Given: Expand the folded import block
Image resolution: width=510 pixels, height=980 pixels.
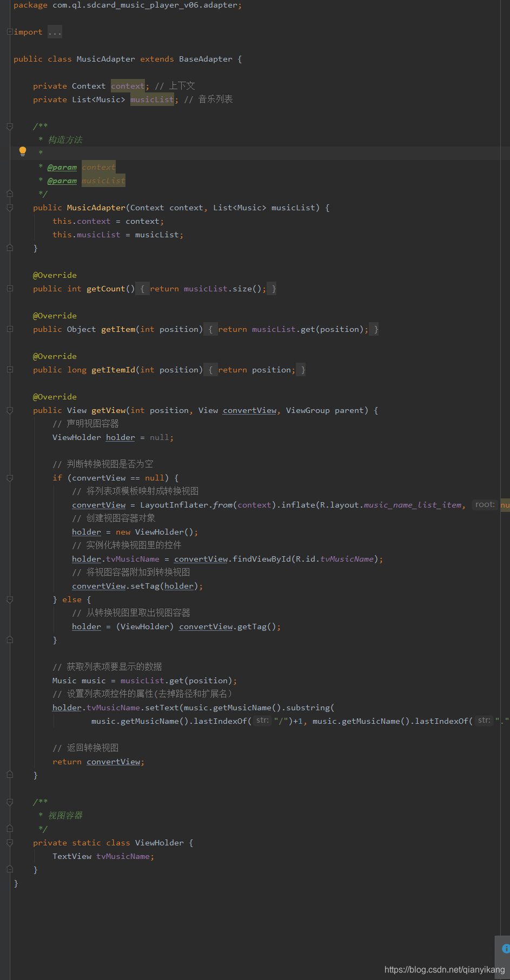Looking at the screenshot, I should tap(10, 32).
